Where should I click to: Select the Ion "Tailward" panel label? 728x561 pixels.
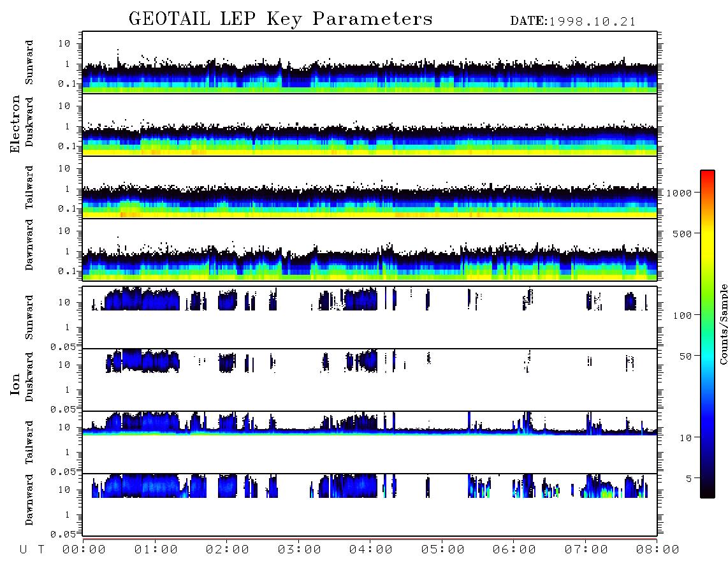click(29, 442)
